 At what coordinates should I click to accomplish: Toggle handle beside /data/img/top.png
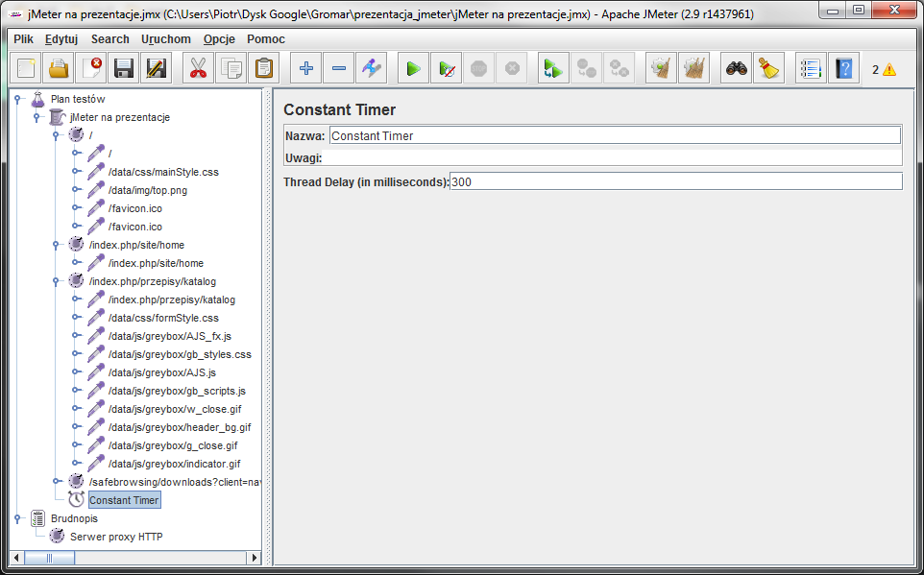76,190
